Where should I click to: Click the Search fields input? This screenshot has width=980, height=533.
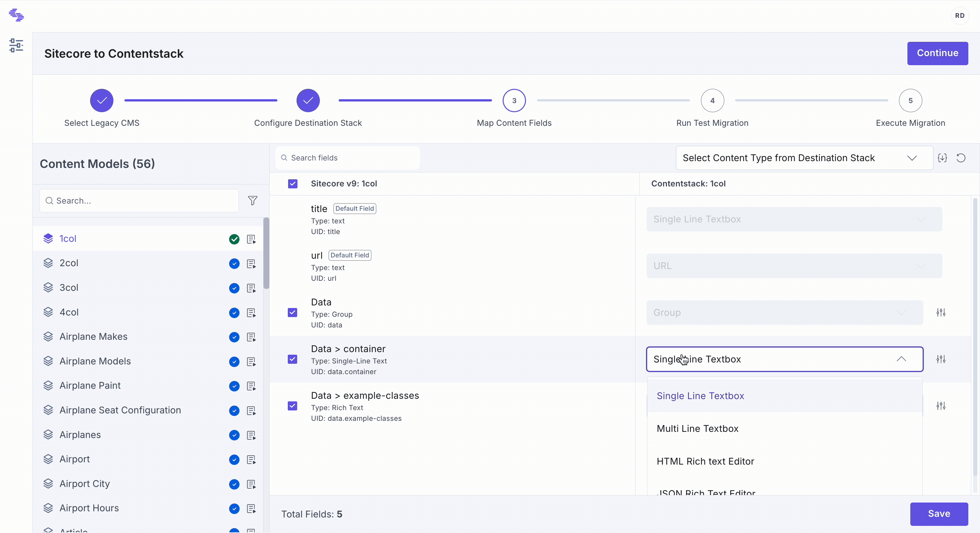pos(347,158)
